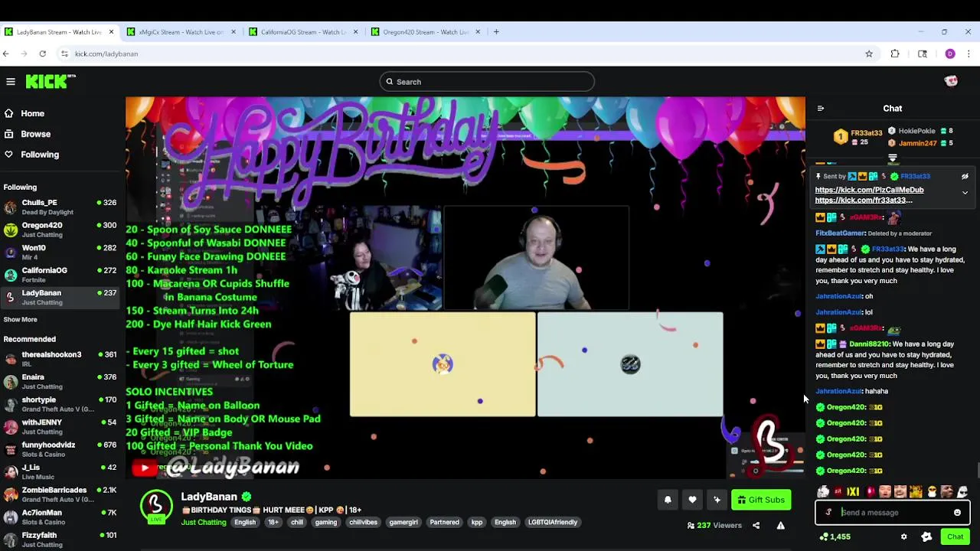Open withJENNY recommended channel
Image resolution: width=980 pixels, height=551 pixels.
[60, 426]
